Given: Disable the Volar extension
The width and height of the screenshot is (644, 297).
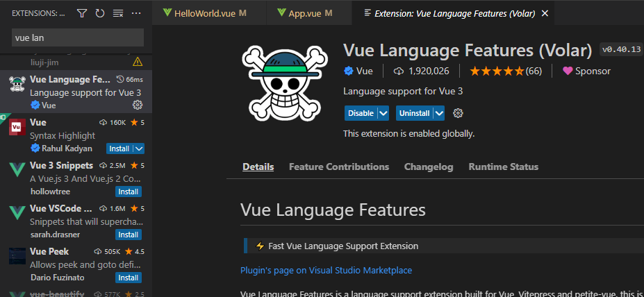Looking at the screenshot, I should (361, 113).
